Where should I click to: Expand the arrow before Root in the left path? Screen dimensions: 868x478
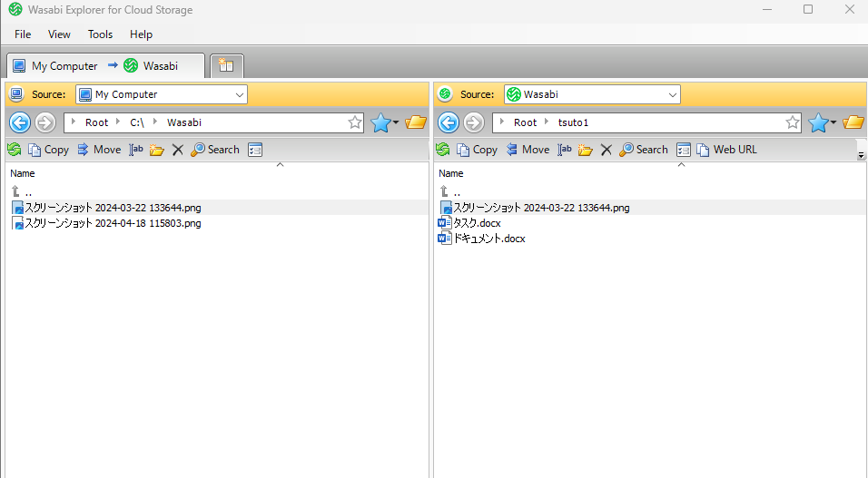pyautogui.click(x=73, y=122)
